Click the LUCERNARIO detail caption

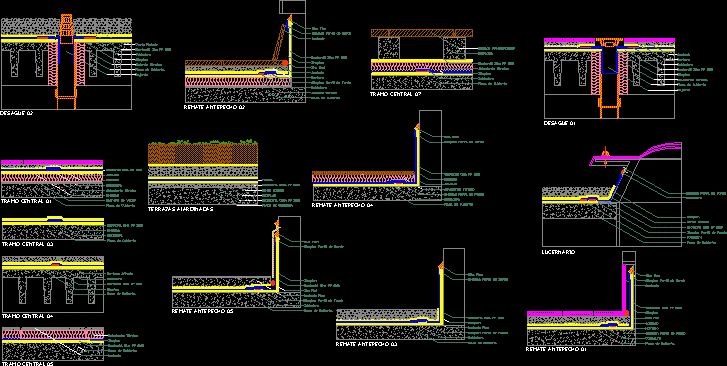559,252
